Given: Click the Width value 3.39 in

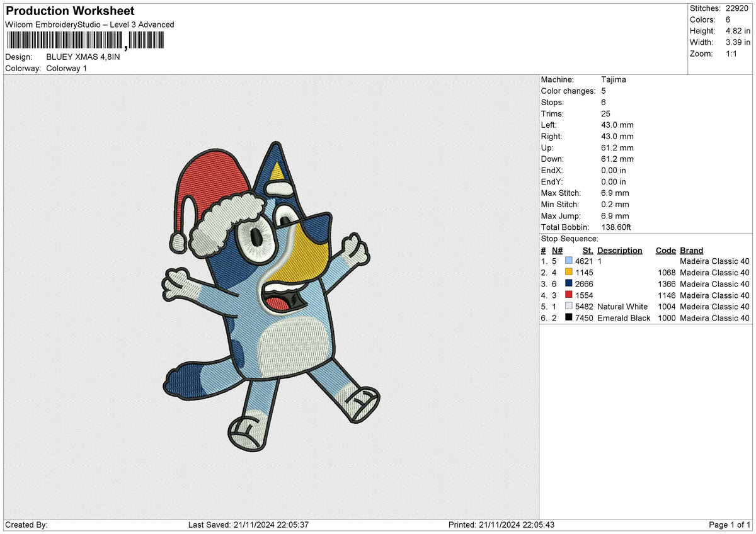Looking at the screenshot, I should (739, 42).
